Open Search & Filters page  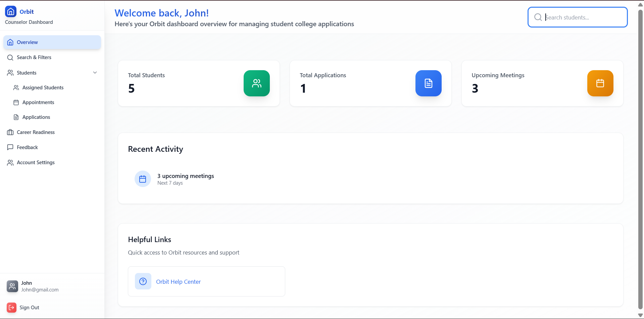(x=52, y=57)
